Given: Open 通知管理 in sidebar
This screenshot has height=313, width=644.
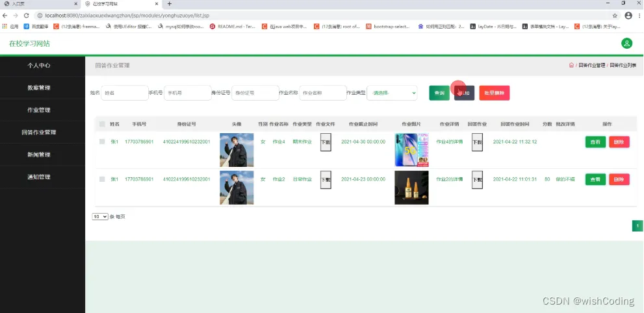Looking at the screenshot, I should (39, 177).
